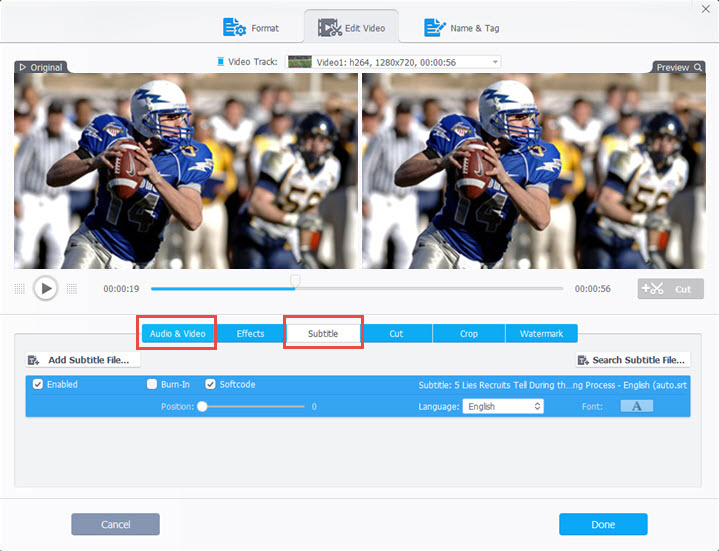Switch to the Audio & Video tab
This screenshot has width=719, height=551.
[177, 333]
